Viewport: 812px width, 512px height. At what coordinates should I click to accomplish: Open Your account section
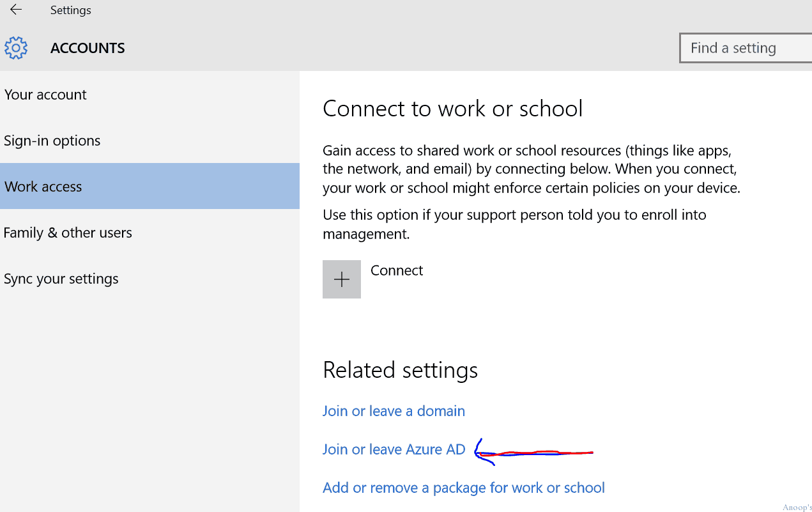click(x=149, y=95)
